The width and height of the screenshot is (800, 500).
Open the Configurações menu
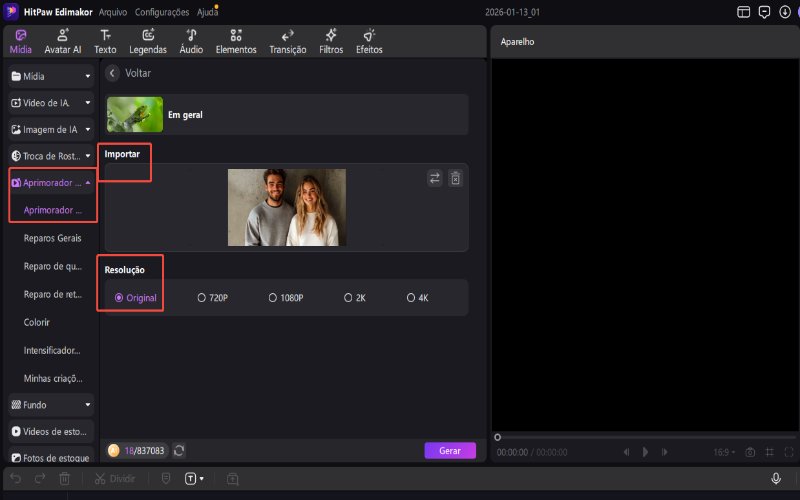pos(162,12)
